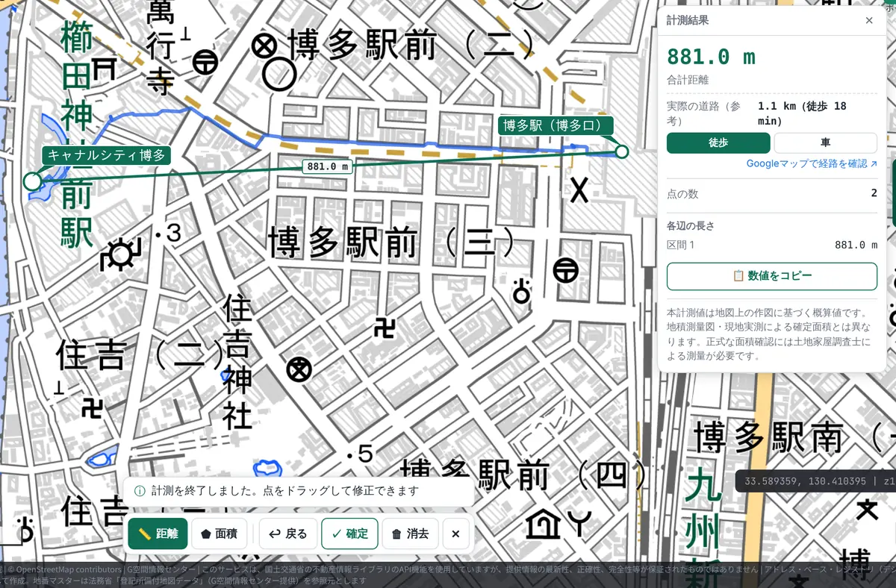The height and width of the screenshot is (588, 896).
Task: Click the 住吉神社 label on map
Action: [x=237, y=363]
